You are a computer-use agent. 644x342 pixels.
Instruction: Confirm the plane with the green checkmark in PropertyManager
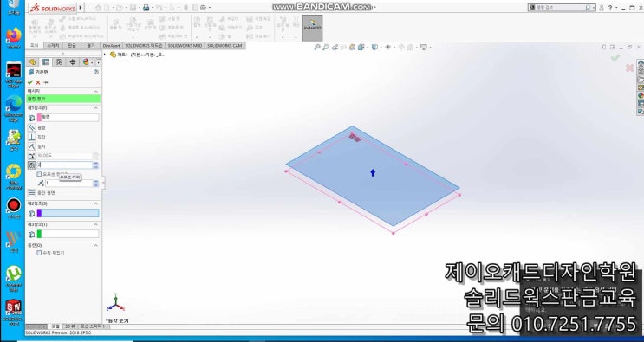pos(30,82)
